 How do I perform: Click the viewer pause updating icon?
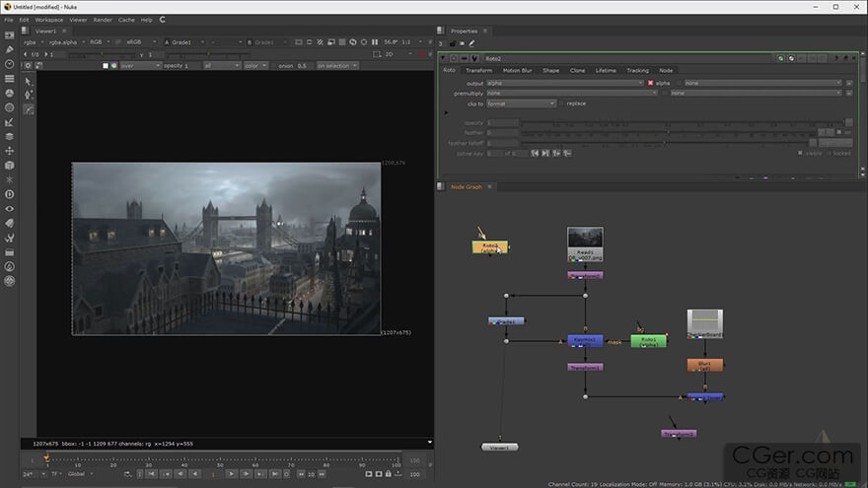[375, 42]
